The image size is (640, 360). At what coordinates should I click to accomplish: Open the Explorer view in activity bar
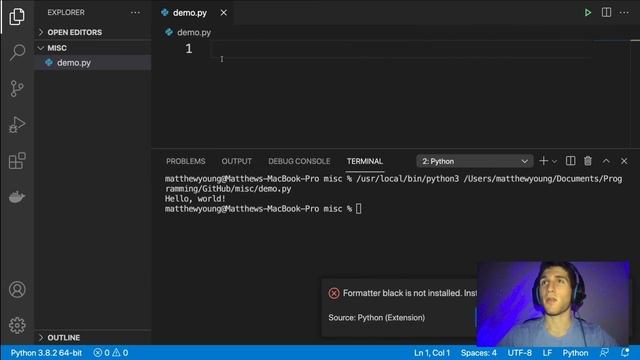[17, 17]
